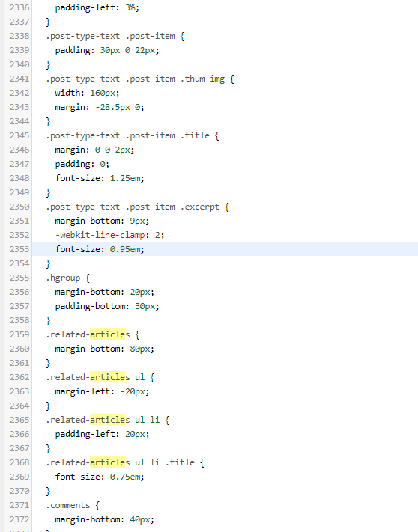Click line number 2370 in the gutter
The width and height of the screenshot is (418, 532).
click(x=19, y=491)
